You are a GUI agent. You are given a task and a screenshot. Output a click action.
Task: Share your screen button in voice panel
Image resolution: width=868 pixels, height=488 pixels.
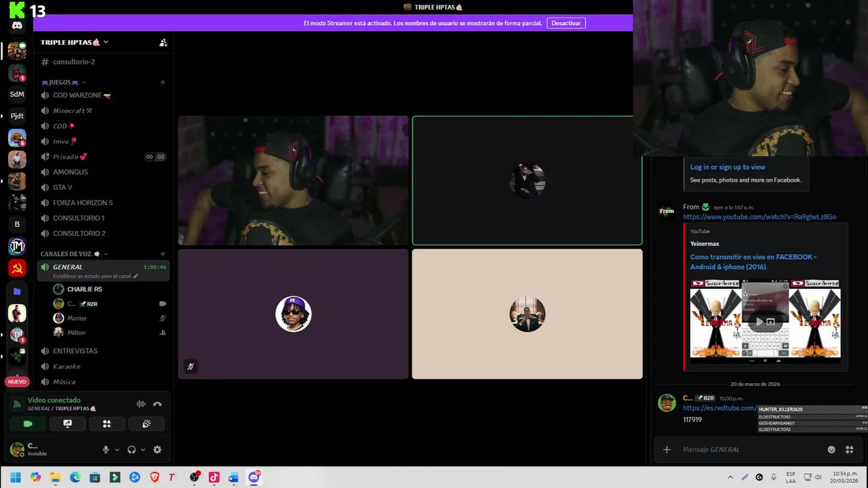(67, 424)
